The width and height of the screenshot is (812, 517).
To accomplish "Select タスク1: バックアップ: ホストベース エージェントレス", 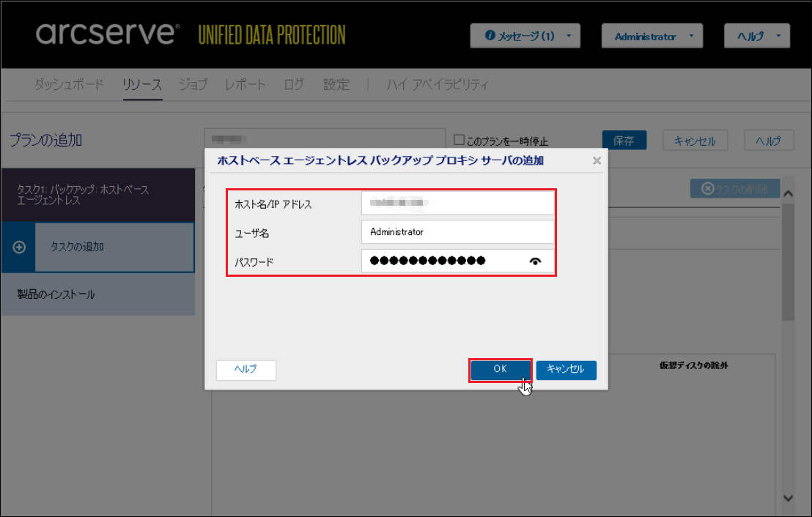I will point(98,195).
